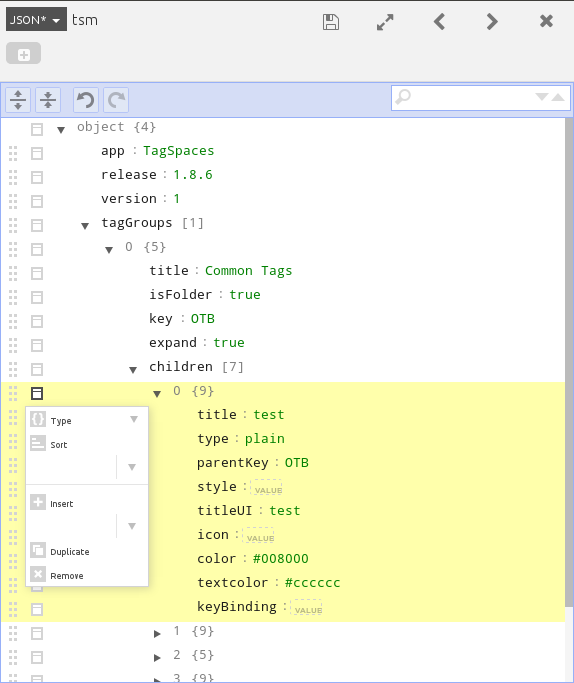
Task: Go to previous file with left chevron
Action: point(439,21)
